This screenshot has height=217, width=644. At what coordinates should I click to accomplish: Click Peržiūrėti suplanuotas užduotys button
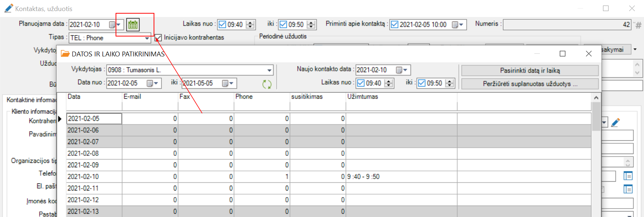[530, 84]
